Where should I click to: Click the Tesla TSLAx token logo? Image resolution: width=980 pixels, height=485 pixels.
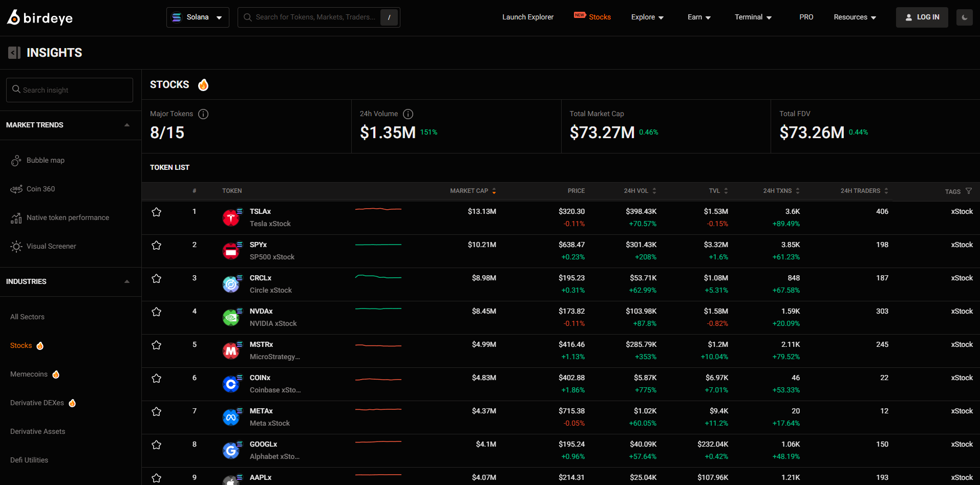pos(231,218)
